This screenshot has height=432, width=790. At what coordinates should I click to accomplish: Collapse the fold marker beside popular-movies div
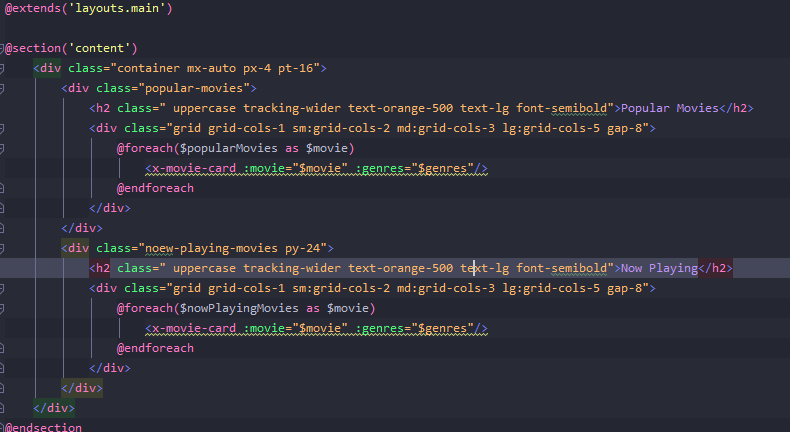point(2,89)
